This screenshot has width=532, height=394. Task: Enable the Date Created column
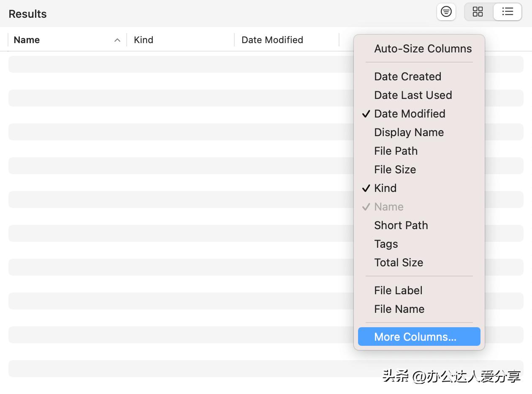click(x=407, y=77)
